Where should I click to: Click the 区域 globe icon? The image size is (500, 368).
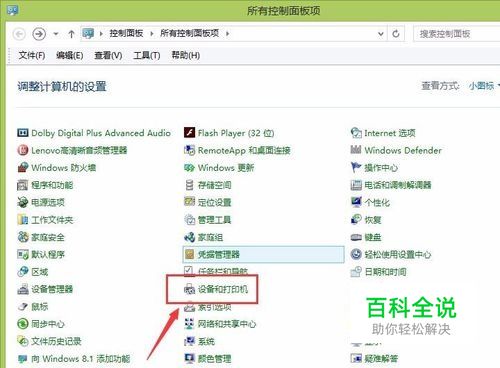point(22,272)
